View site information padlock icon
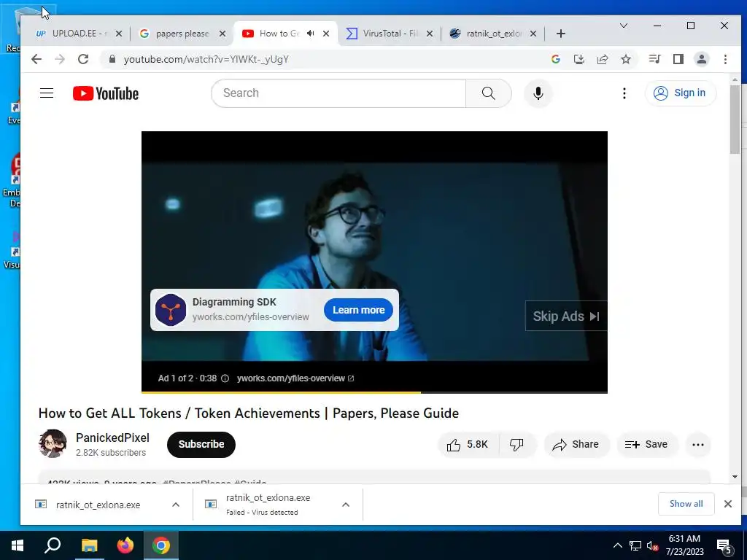 tap(112, 59)
